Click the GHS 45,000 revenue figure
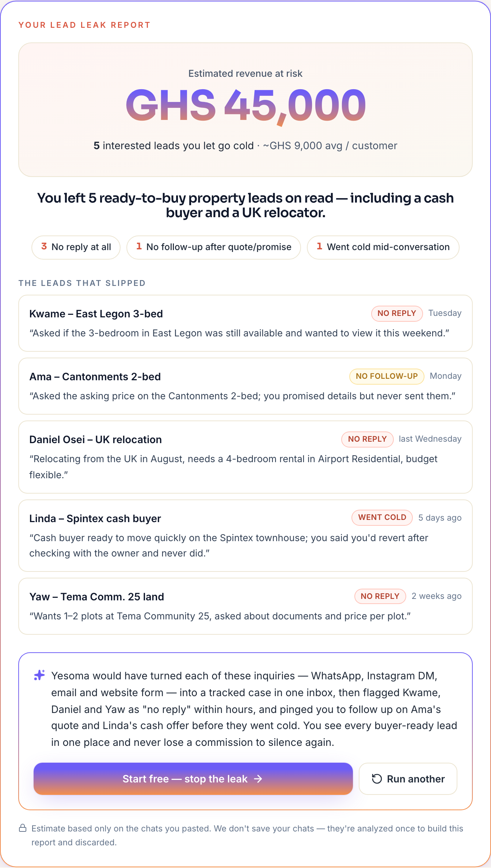The height and width of the screenshot is (868, 491). (245, 105)
